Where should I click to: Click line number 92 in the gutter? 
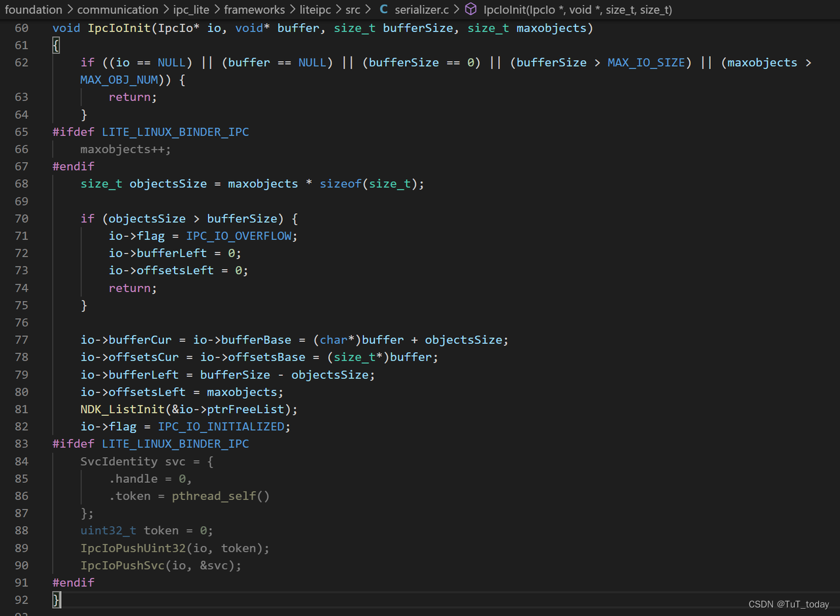pos(21,600)
